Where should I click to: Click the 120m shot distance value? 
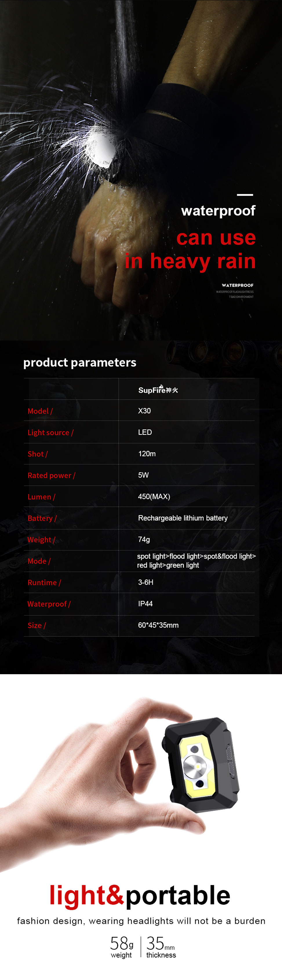point(147,454)
